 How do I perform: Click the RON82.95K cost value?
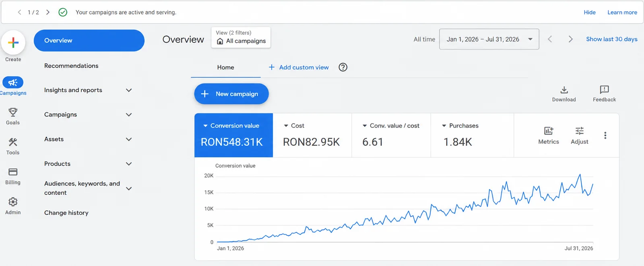[x=311, y=142]
